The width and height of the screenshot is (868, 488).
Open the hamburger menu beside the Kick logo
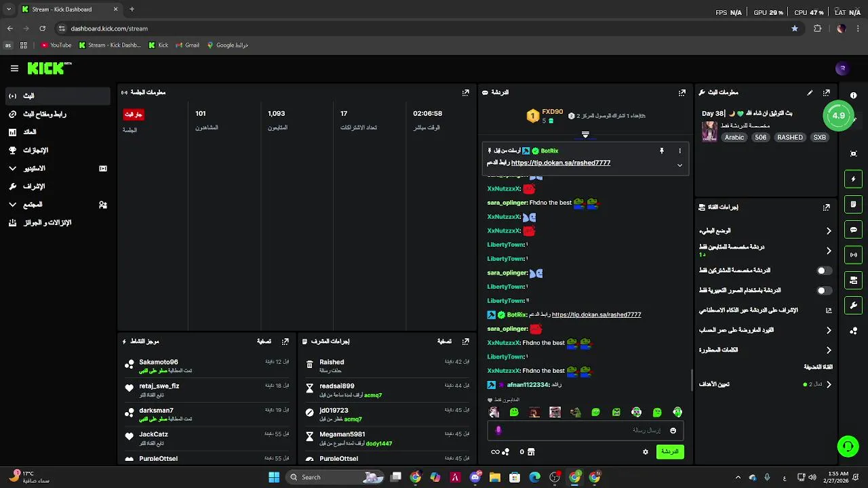tap(14, 68)
